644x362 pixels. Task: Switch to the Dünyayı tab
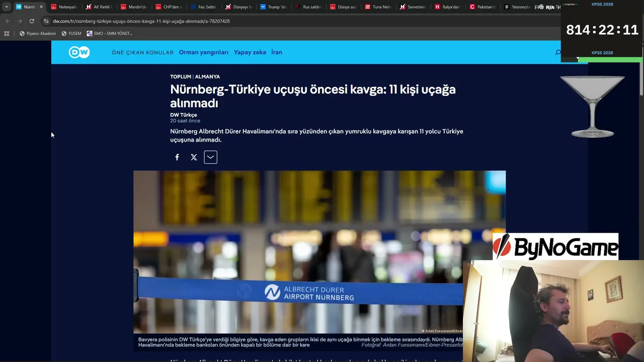(238, 7)
